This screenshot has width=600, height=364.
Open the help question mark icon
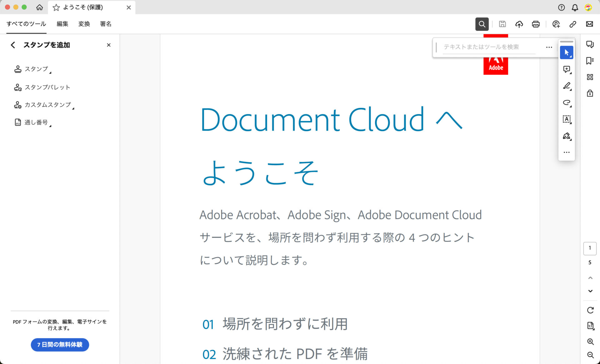(x=561, y=7)
